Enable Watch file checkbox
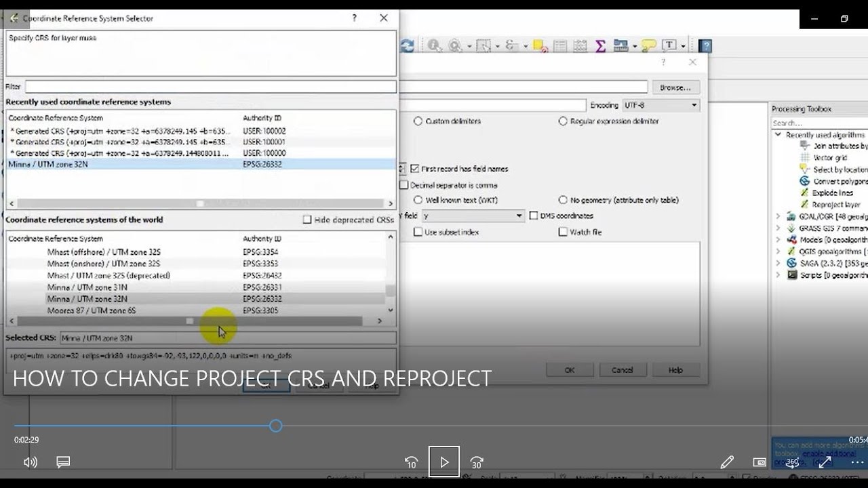The width and height of the screenshot is (868, 488). [x=563, y=232]
